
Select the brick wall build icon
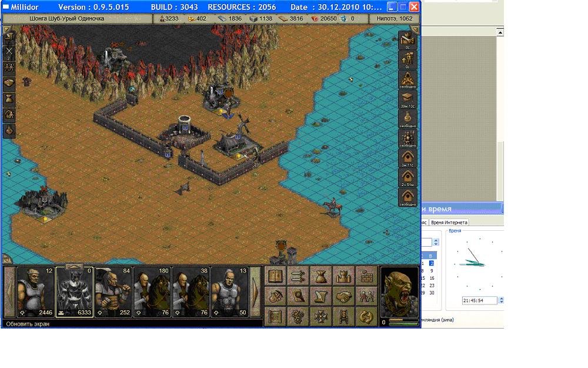(x=366, y=276)
